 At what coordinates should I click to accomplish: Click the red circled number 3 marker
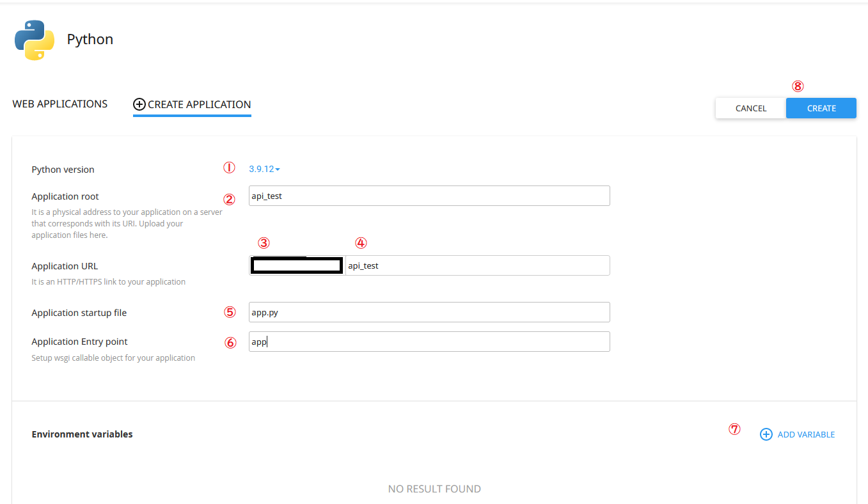[264, 243]
